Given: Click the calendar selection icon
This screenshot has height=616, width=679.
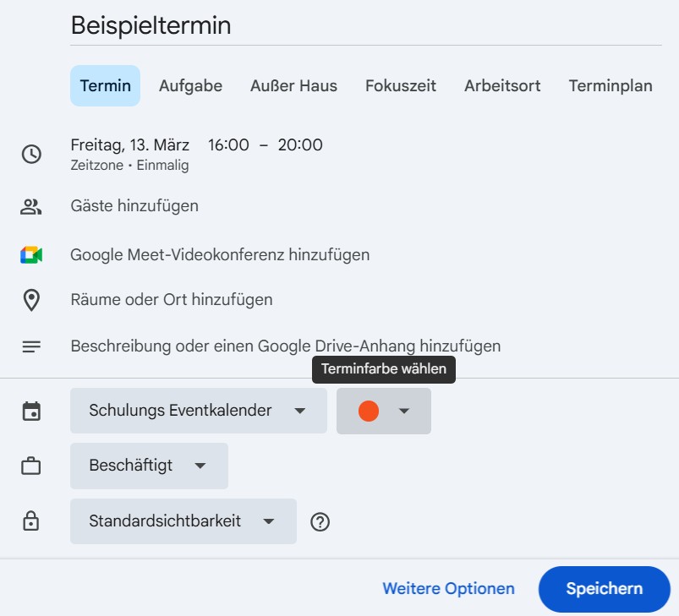Looking at the screenshot, I should pyautogui.click(x=31, y=410).
